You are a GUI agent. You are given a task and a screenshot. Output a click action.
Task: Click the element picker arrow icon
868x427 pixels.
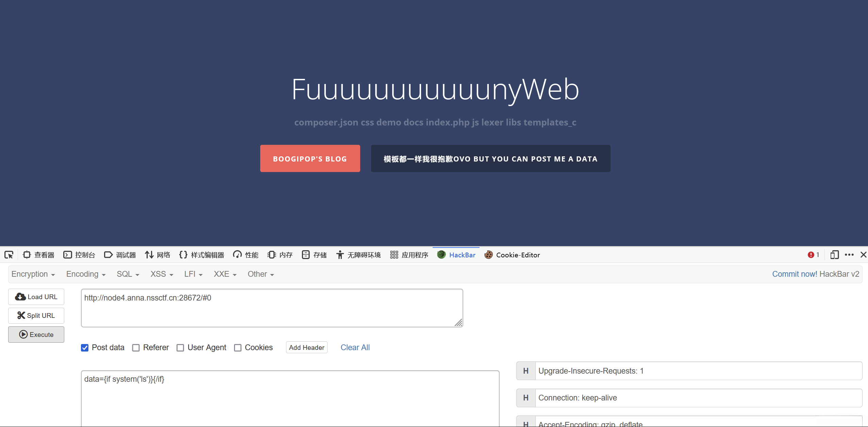click(x=9, y=255)
